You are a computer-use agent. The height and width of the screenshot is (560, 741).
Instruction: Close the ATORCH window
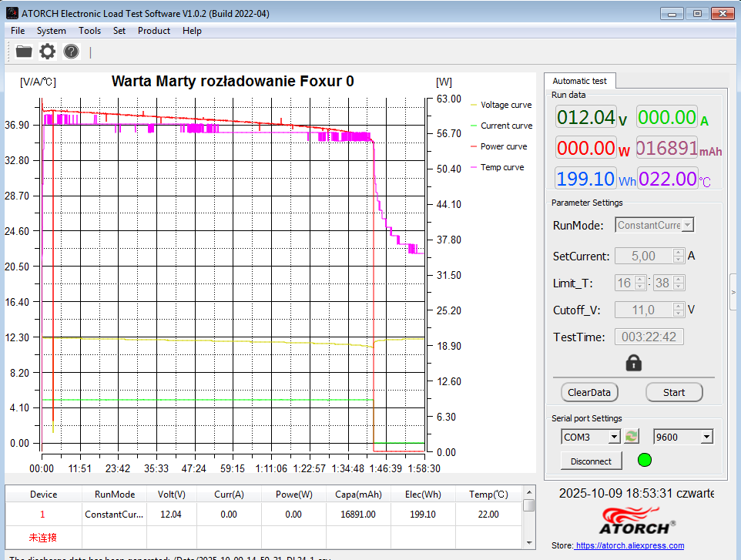pos(723,13)
